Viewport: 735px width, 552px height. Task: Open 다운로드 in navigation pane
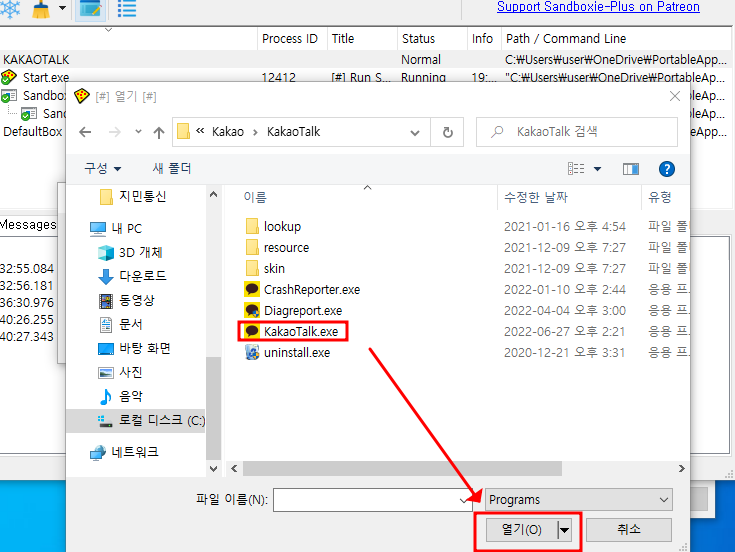point(133,276)
